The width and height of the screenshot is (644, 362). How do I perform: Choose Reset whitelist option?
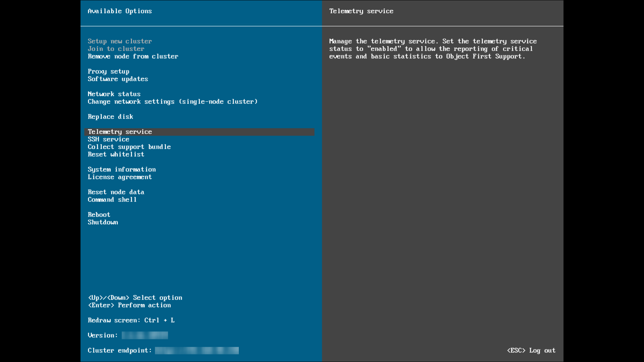click(116, 155)
